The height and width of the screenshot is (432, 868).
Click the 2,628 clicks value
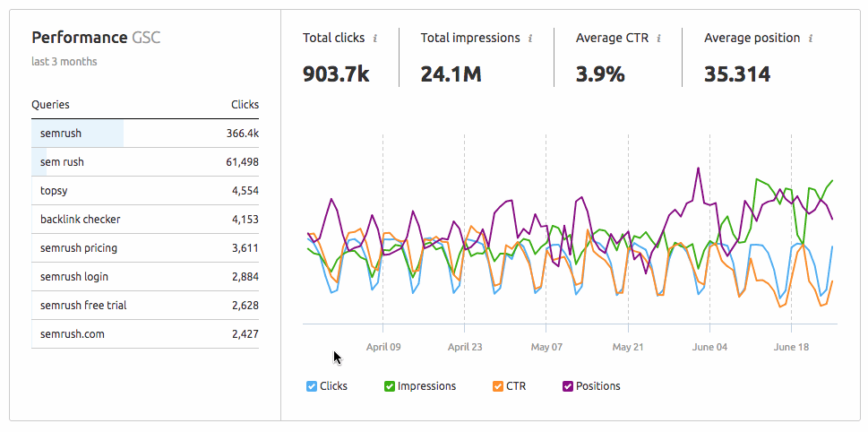245,306
